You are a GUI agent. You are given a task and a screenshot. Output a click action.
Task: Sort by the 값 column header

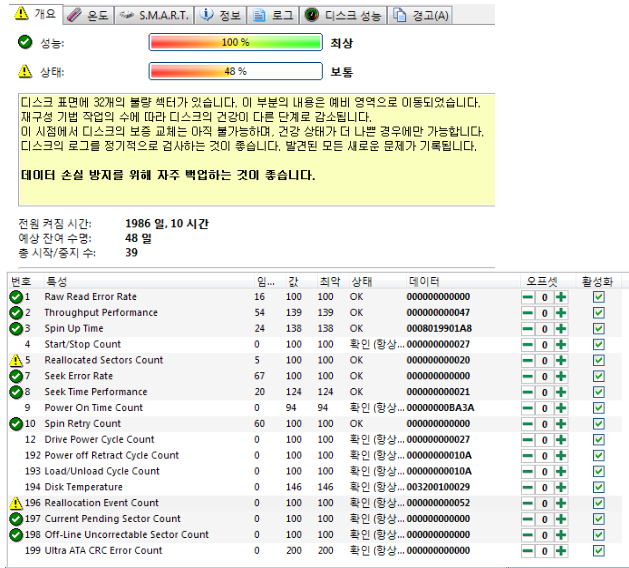point(301,281)
